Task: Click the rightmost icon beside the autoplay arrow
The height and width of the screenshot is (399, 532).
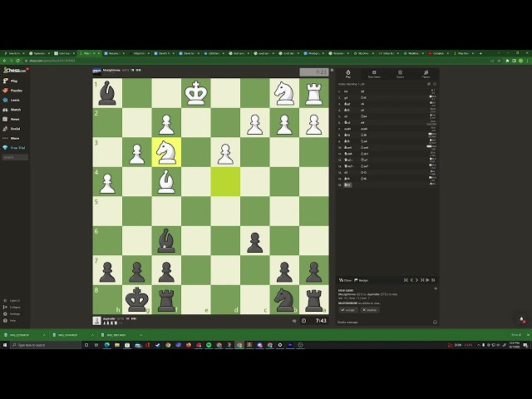Action: (x=433, y=280)
